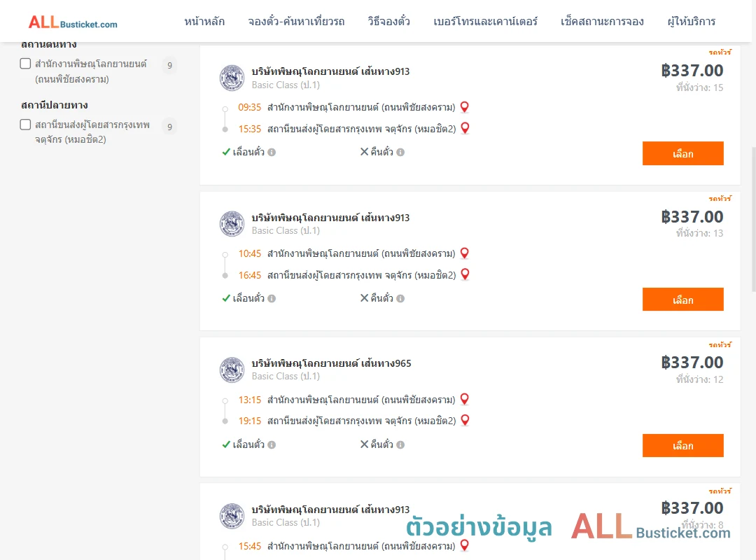
Task: Open คืนตั๋ว info icon on 13:15 trip
Action: (x=400, y=444)
